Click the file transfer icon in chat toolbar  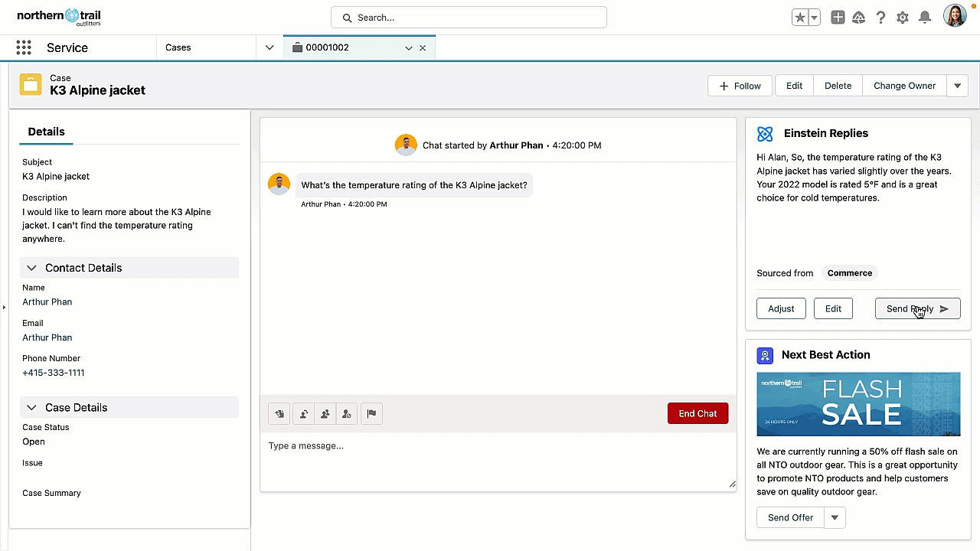(x=279, y=414)
